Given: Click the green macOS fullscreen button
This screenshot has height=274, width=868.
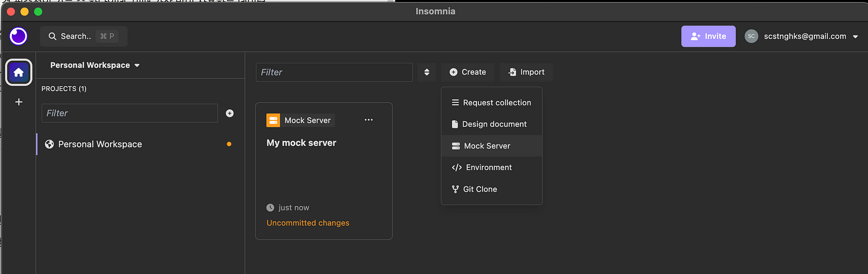Looking at the screenshot, I should pos(38,11).
